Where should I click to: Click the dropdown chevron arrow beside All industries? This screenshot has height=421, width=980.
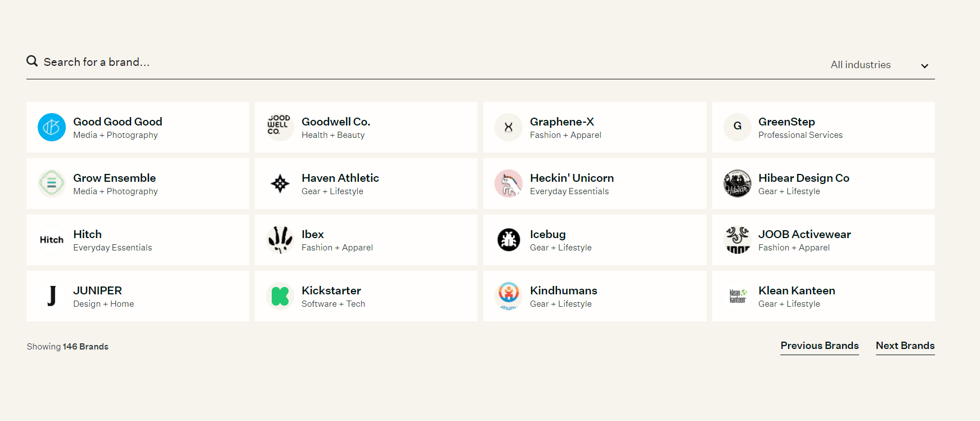(924, 66)
